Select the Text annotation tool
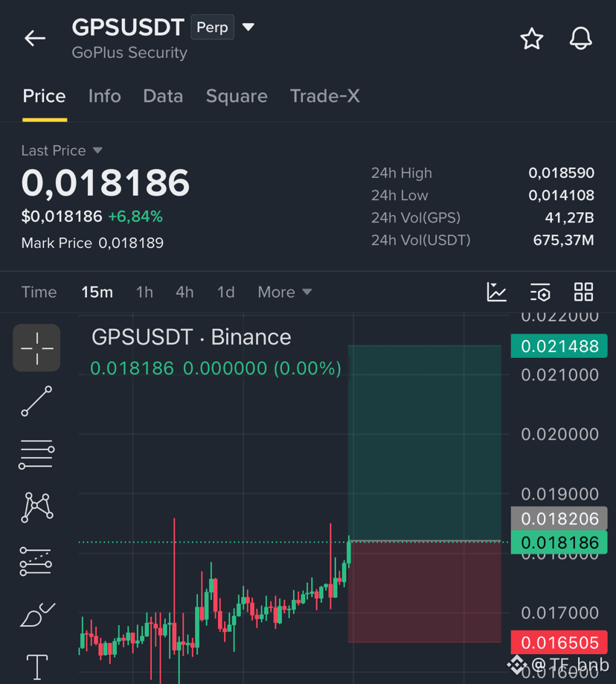616x684 pixels. coord(37,667)
